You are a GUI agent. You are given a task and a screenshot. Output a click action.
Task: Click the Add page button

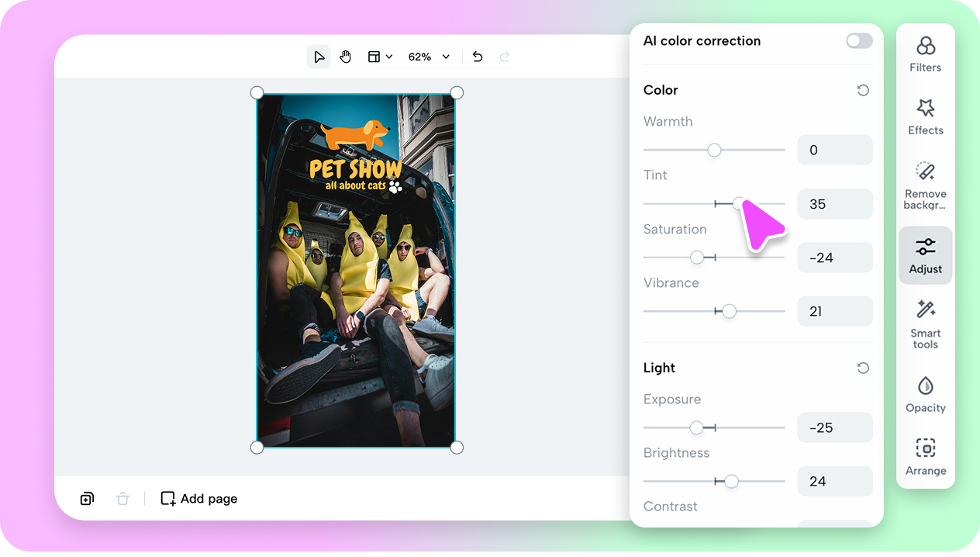(199, 499)
